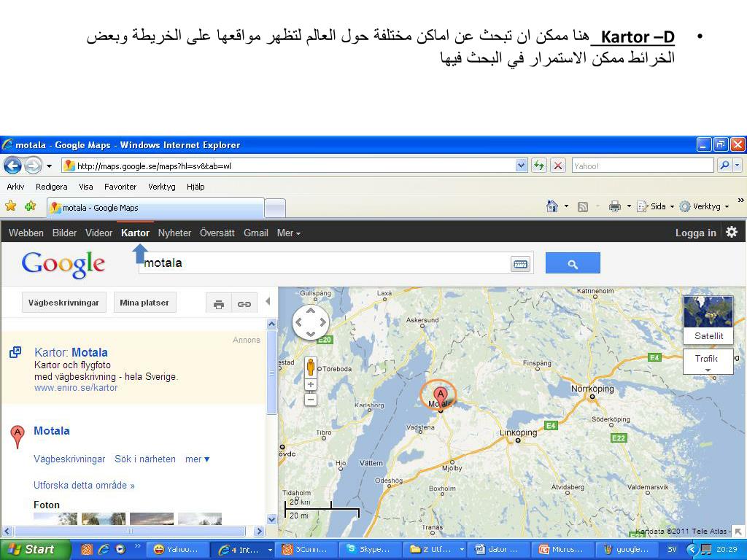Click the red Stop loading icon
The height and width of the screenshot is (560, 747).
(x=558, y=166)
